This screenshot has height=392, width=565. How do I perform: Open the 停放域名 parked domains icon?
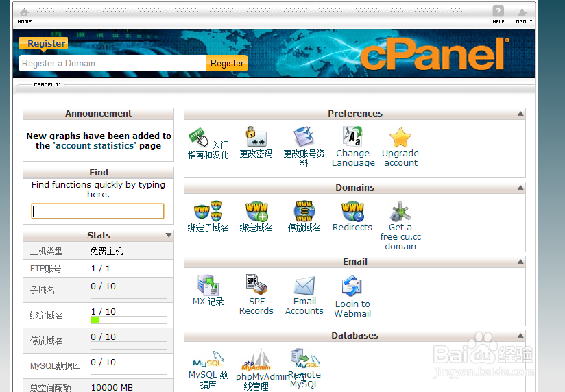pyautogui.click(x=304, y=211)
